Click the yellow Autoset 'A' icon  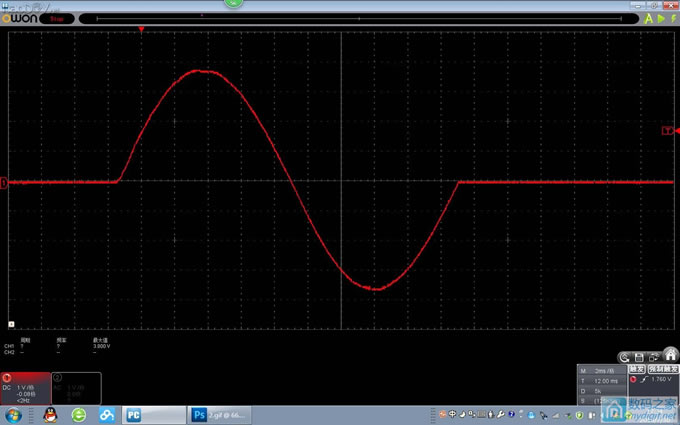[x=649, y=18]
